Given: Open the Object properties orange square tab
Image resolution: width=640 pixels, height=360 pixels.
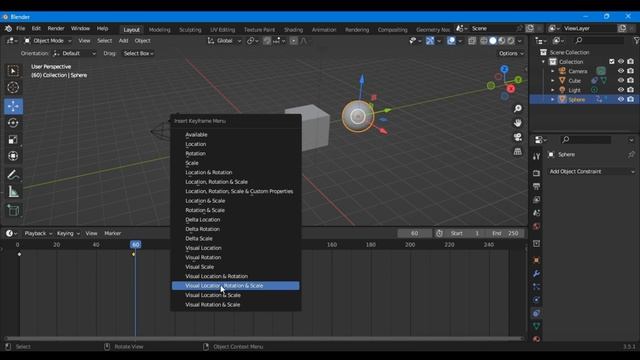Looking at the screenshot, I should 536,260.
